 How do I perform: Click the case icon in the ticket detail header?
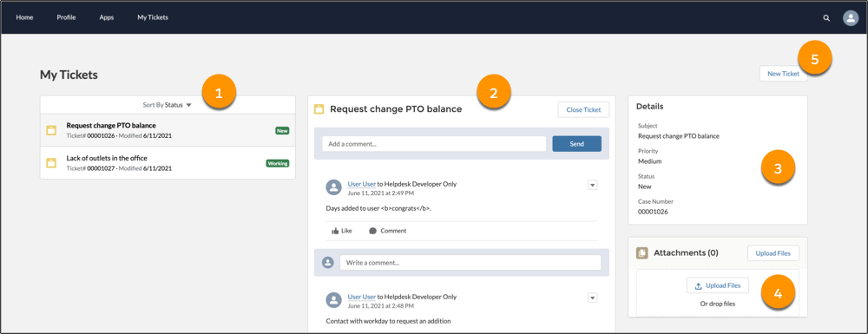tap(319, 109)
